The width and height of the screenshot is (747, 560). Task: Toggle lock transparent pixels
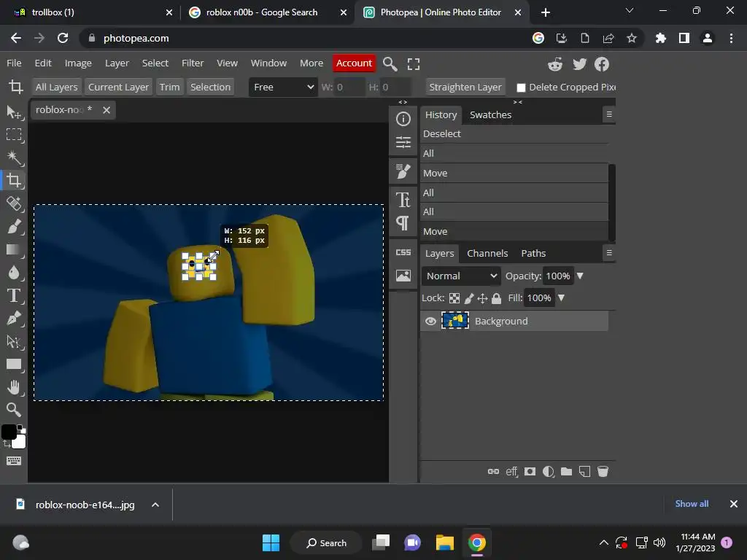pos(454,298)
